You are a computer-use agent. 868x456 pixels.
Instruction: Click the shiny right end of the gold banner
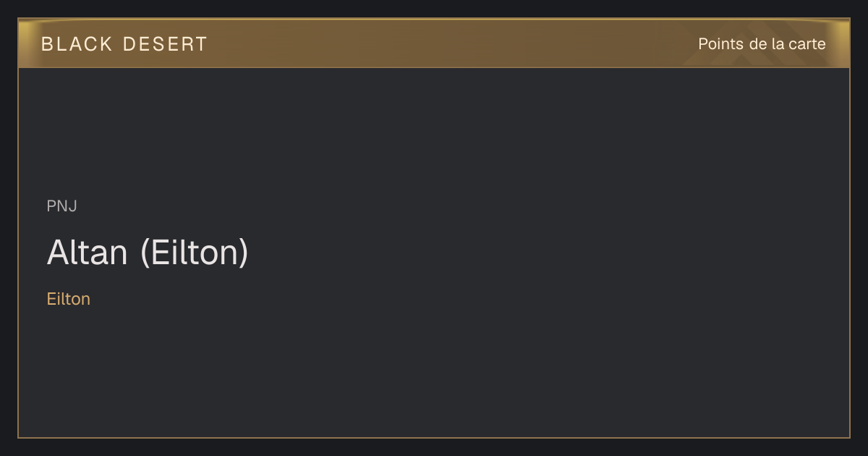pos(839,43)
